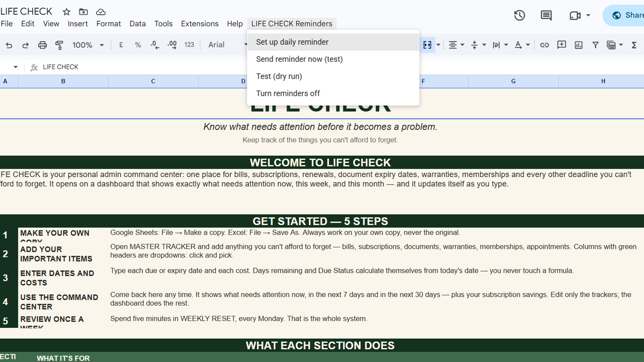Increase decimal places
Image resolution: width=644 pixels, height=362 pixels.
coord(172,45)
